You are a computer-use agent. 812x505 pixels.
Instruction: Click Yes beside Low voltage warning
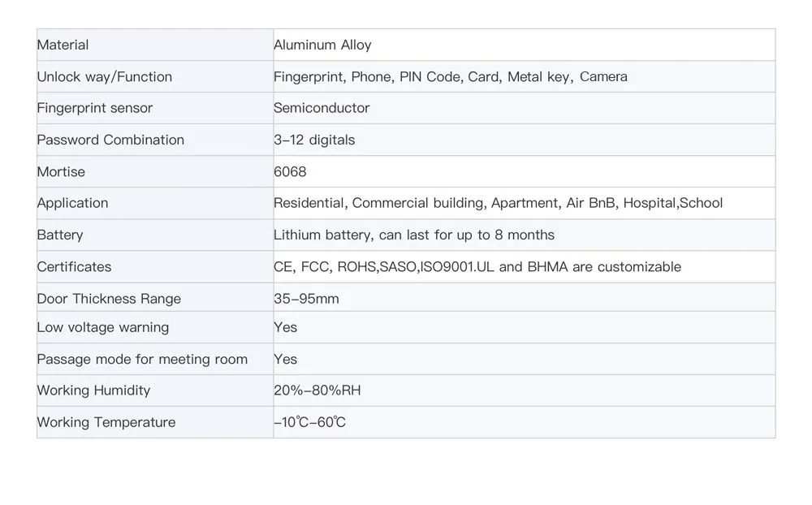(x=285, y=327)
